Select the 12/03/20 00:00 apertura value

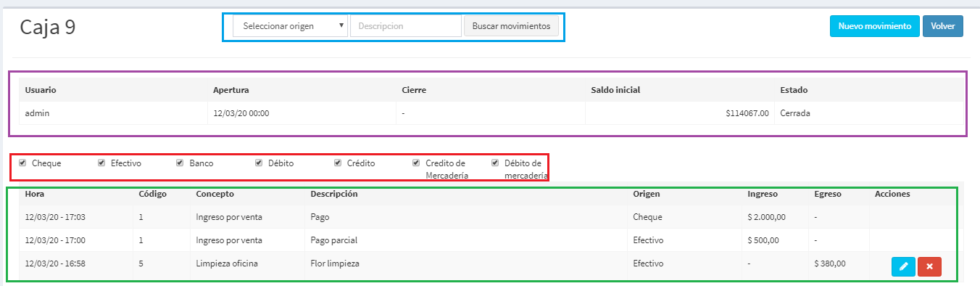pos(241,113)
